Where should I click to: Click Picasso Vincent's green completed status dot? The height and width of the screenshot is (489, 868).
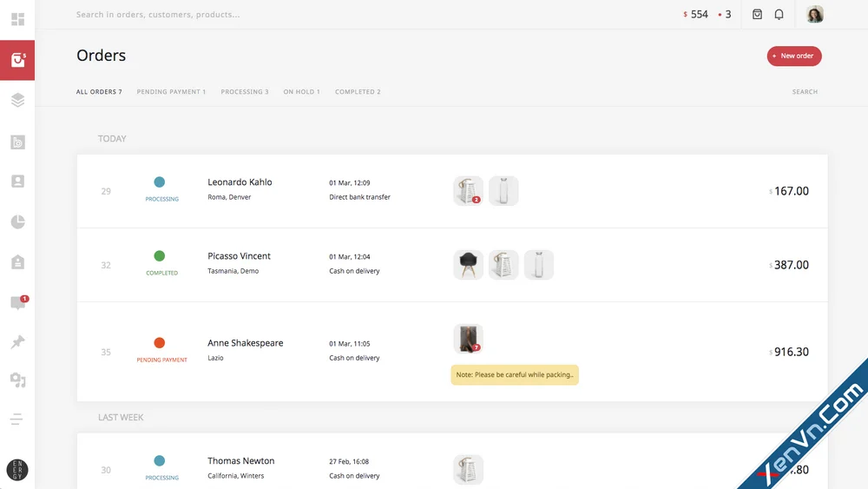160,256
